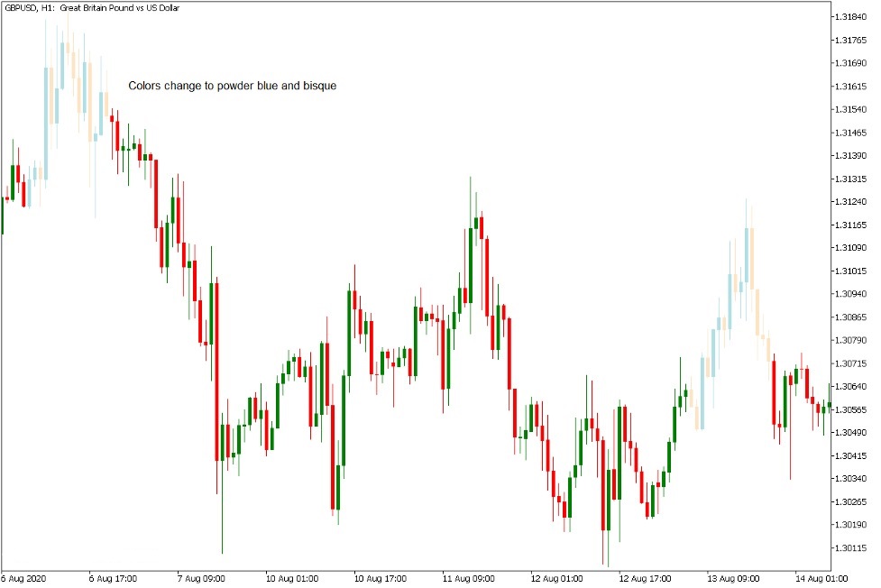The image size is (881, 588).
Task: Select the 1.31540 price scale label
Action: 850,109
